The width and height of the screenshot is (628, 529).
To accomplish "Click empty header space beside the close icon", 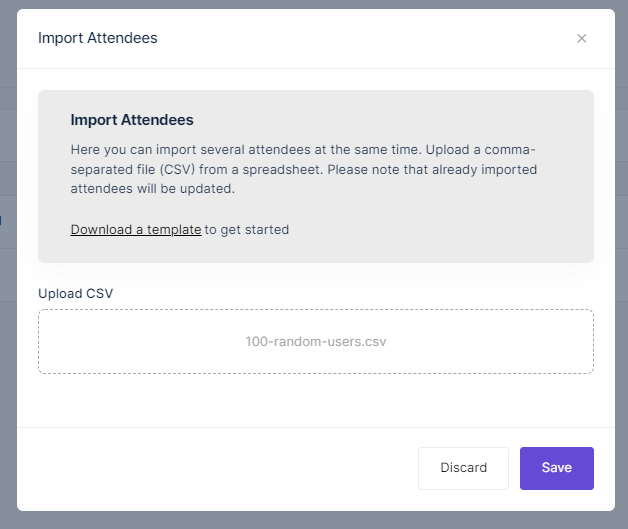I will click(x=360, y=38).
